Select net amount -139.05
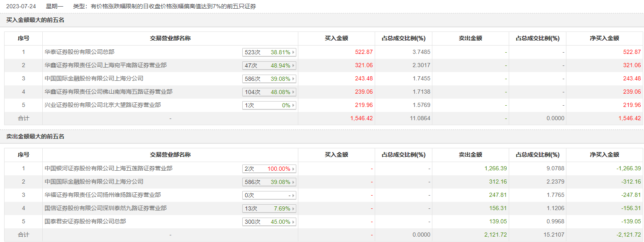This screenshot has width=644, height=242. coord(631,221)
